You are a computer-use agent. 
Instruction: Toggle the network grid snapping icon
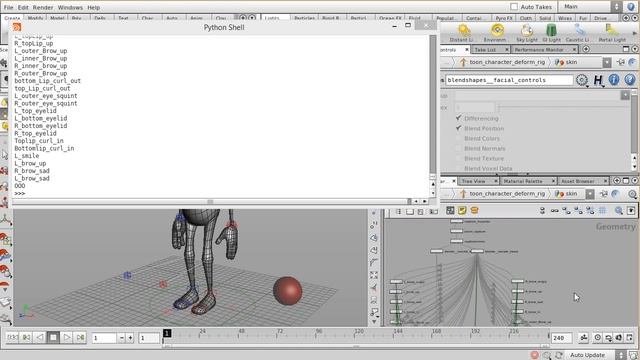tap(602, 211)
